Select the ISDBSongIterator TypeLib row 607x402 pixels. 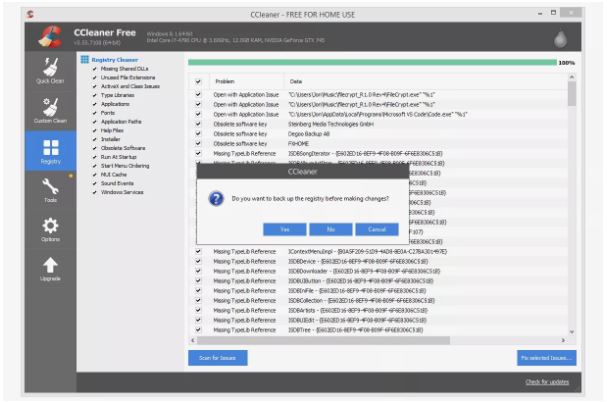[379, 153]
